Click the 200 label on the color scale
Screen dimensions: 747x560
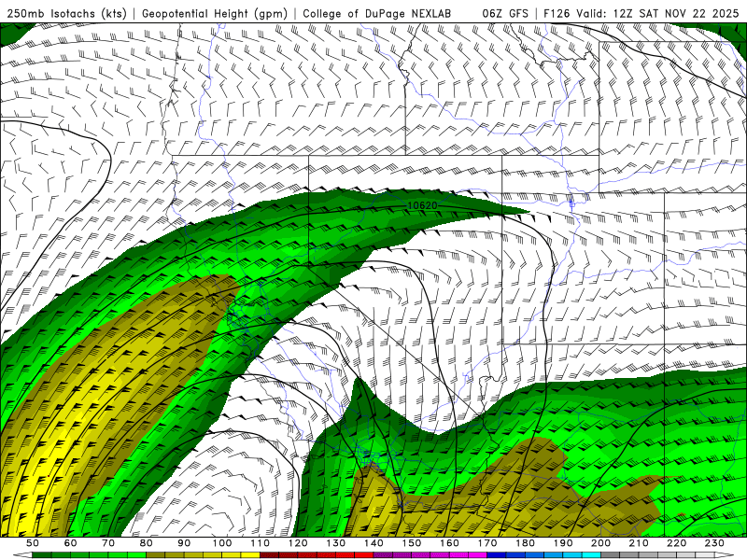pos(600,543)
